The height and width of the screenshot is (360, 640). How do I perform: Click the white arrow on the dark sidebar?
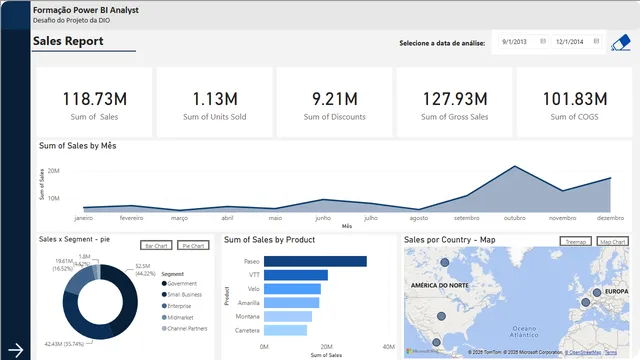coord(16,350)
